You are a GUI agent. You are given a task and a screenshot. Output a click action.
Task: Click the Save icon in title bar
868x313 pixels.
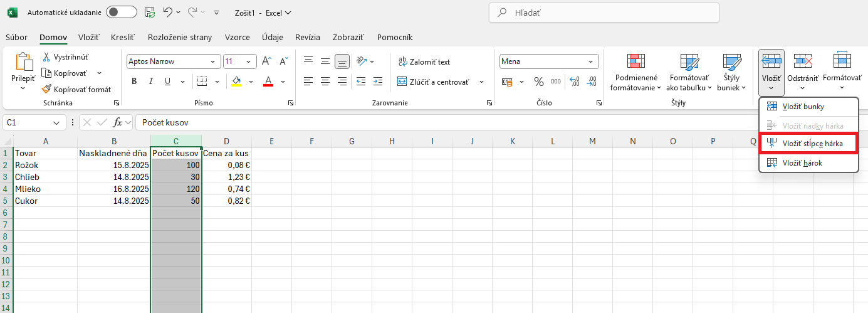tap(149, 12)
